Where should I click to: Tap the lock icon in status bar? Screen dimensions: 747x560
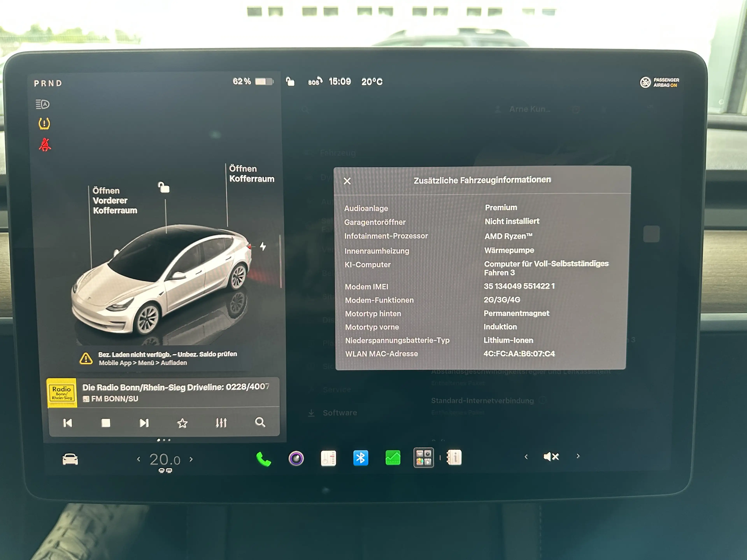click(x=290, y=82)
